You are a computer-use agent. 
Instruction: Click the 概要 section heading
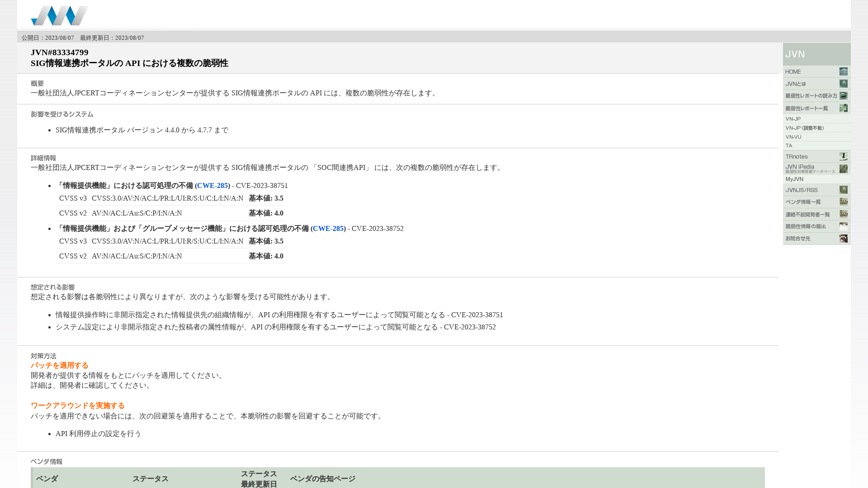click(37, 84)
